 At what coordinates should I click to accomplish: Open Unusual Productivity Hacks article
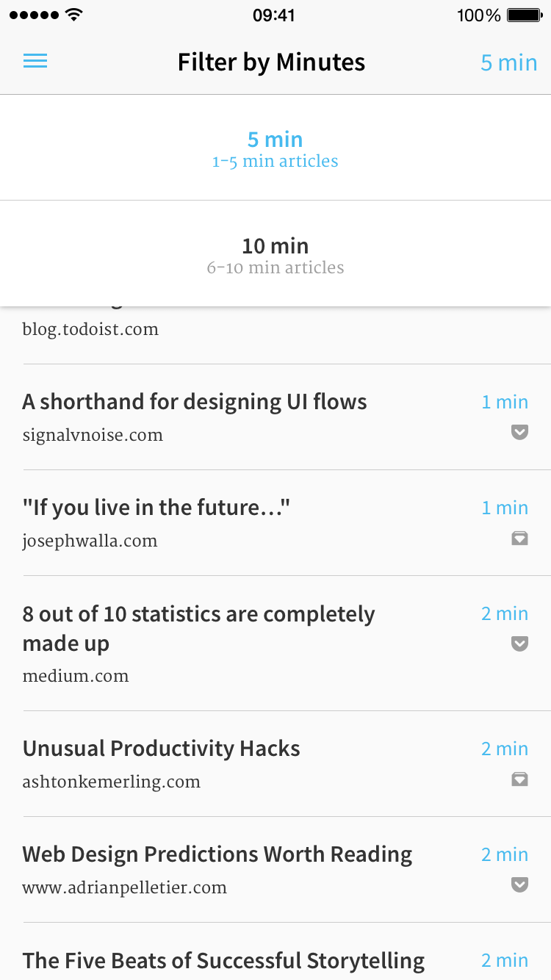162,749
